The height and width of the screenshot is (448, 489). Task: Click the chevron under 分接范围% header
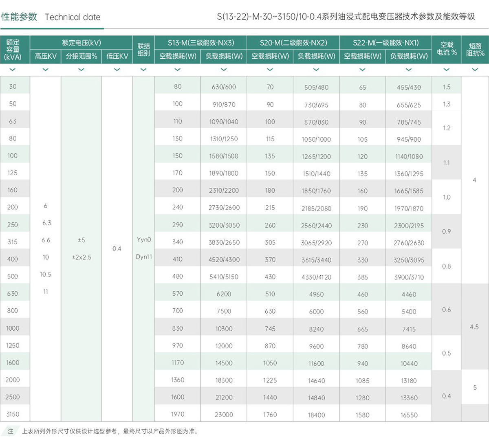[x=81, y=70]
